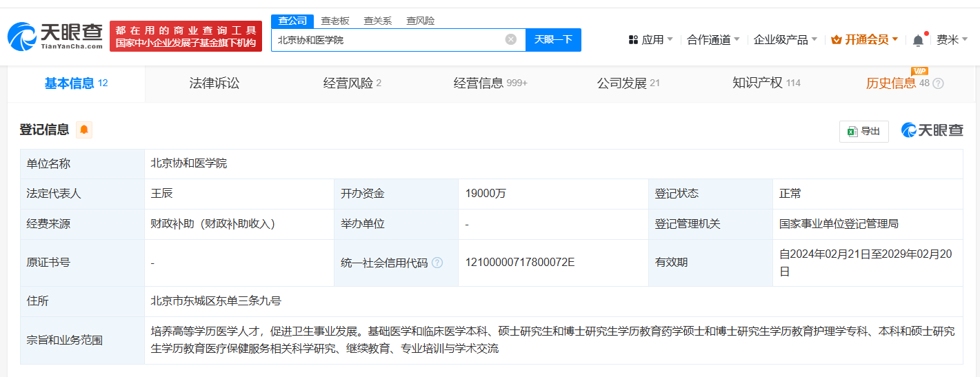
Task: Switch to the 查老板 search tab
Action: coord(335,21)
